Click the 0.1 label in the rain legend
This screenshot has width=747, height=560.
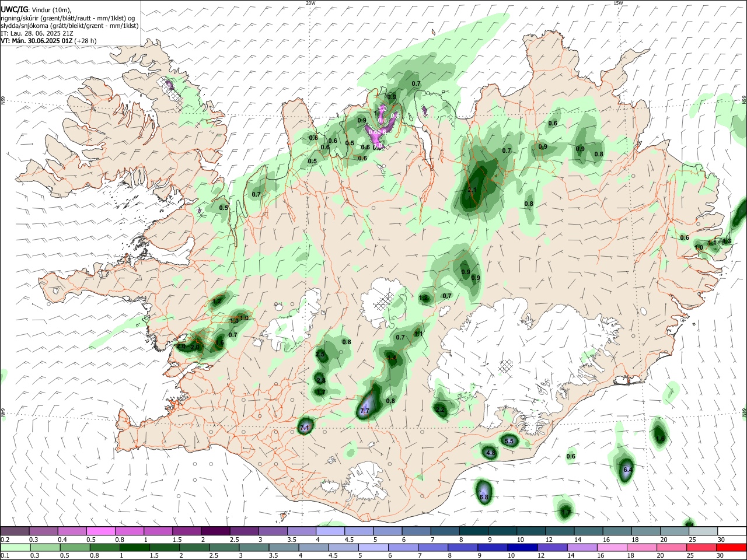(x=5, y=555)
